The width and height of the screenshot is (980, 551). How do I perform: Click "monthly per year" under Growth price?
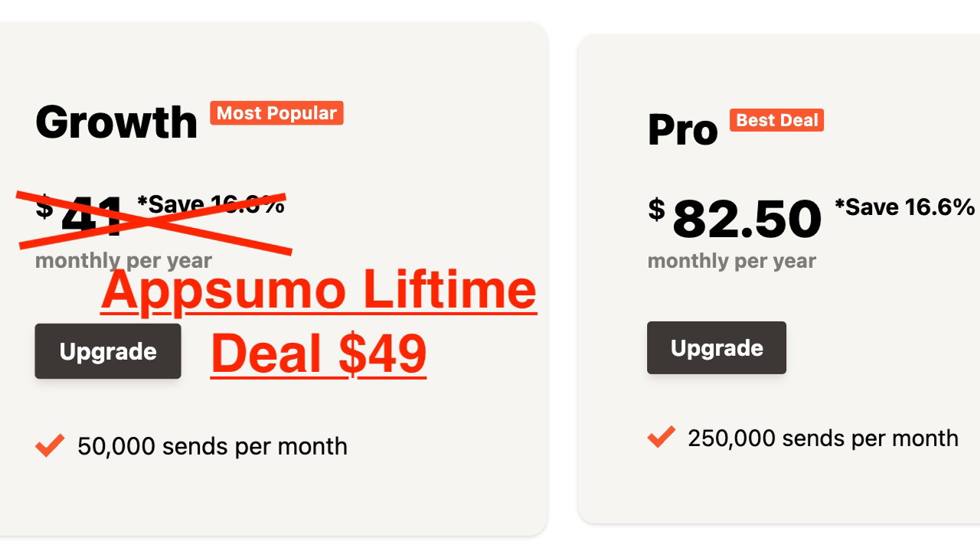point(123,261)
